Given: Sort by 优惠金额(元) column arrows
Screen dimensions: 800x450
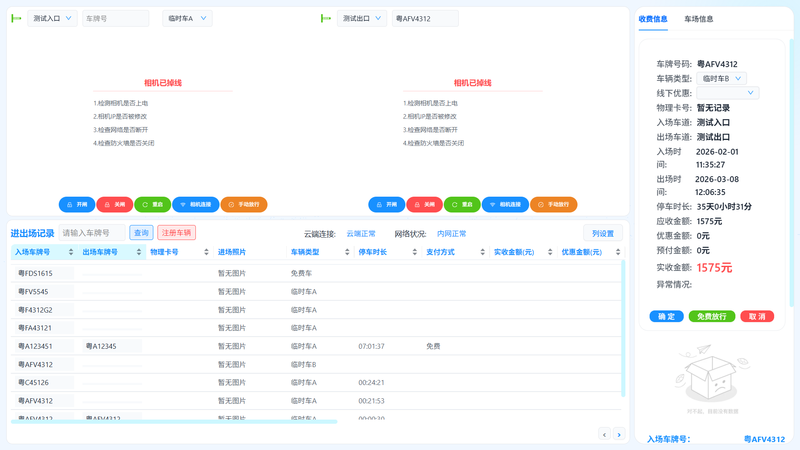Looking at the screenshot, I should [618, 252].
